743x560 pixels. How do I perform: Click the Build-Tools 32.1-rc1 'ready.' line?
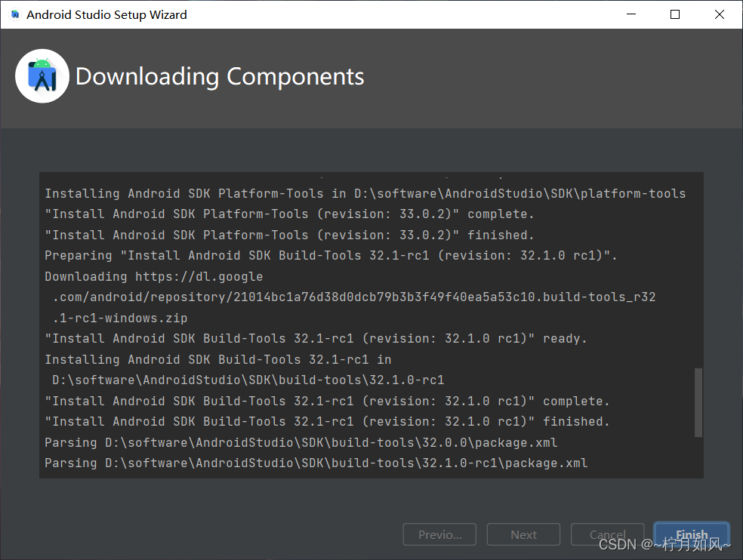pos(316,339)
